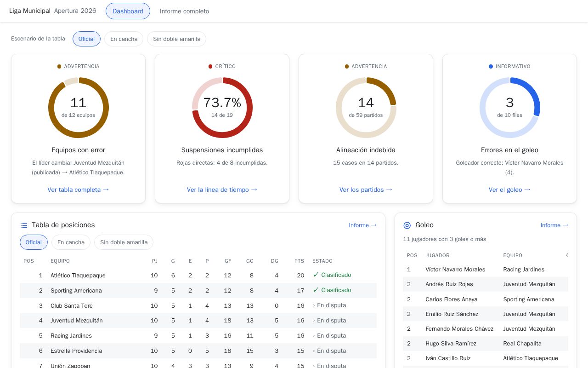Open Ver los partidos link
Screen dimensions: 588x368
pos(366,190)
